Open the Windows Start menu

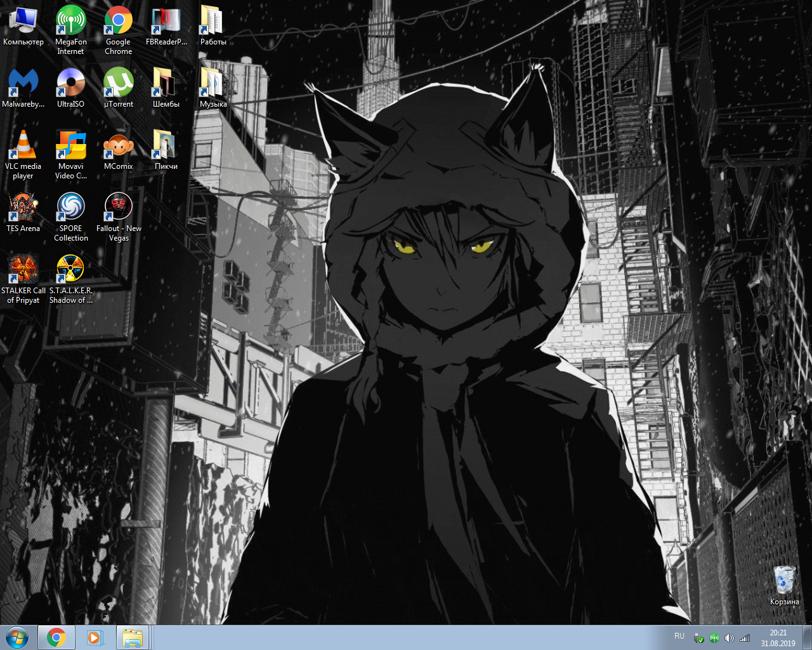pyautogui.click(x=17, y=637)
